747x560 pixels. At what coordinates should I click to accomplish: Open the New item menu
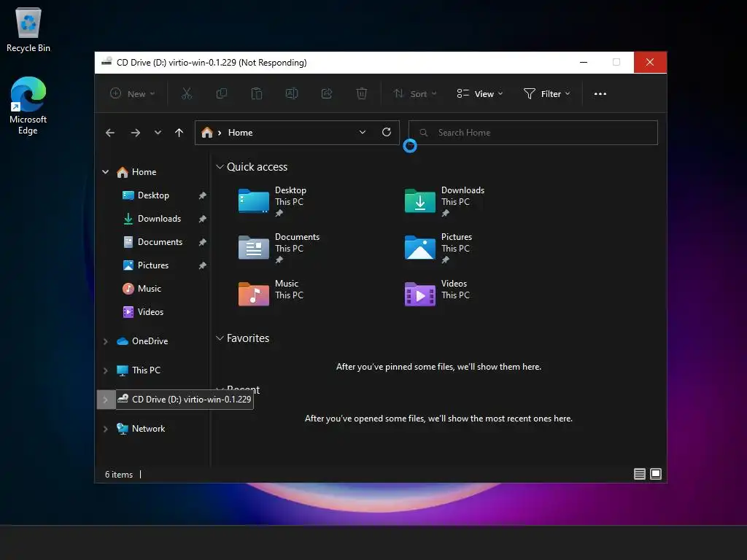pyautogui.click(x=132, y=94)
